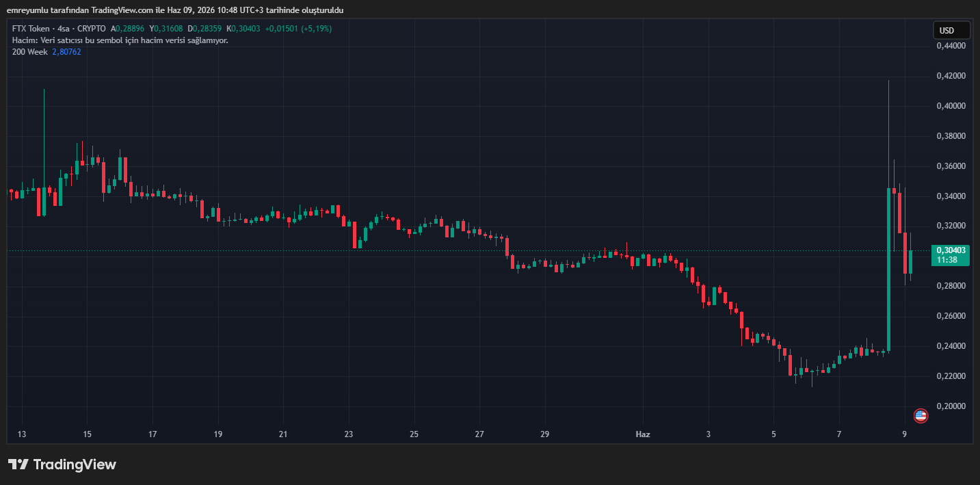
Task: Click the 0,44000 price axis label
Action: (951, 46)
